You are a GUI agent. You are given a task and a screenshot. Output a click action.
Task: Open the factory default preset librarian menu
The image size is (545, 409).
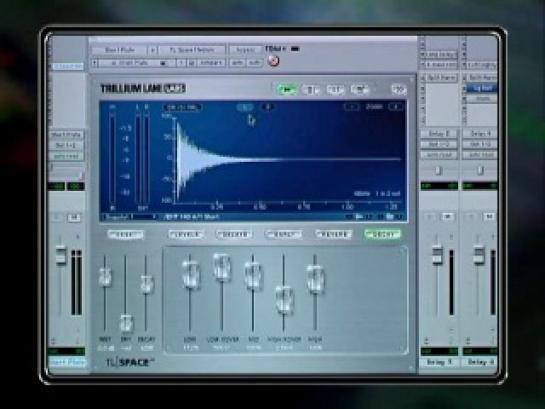pos(138,63)
